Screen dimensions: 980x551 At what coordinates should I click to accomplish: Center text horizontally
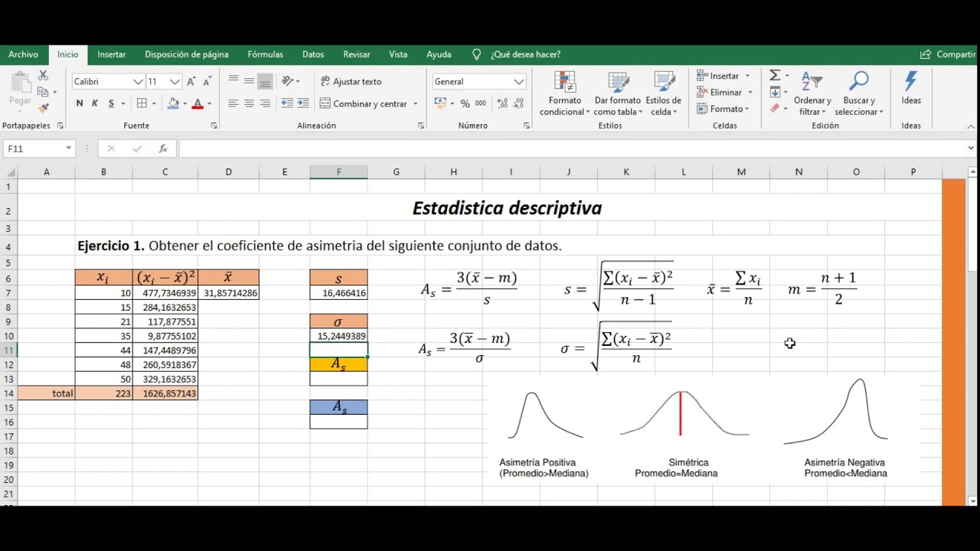pyautogui.click(x=249, y=103)
